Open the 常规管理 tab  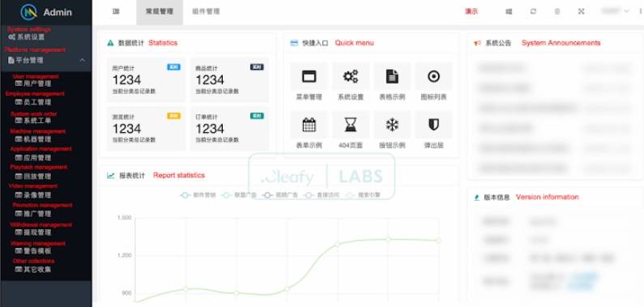160,11
